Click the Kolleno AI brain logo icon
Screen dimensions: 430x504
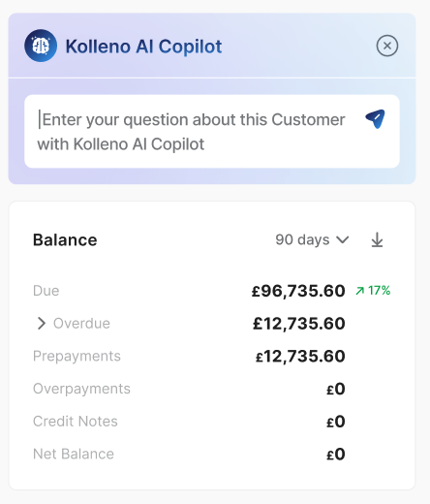(x=41, y=46)
